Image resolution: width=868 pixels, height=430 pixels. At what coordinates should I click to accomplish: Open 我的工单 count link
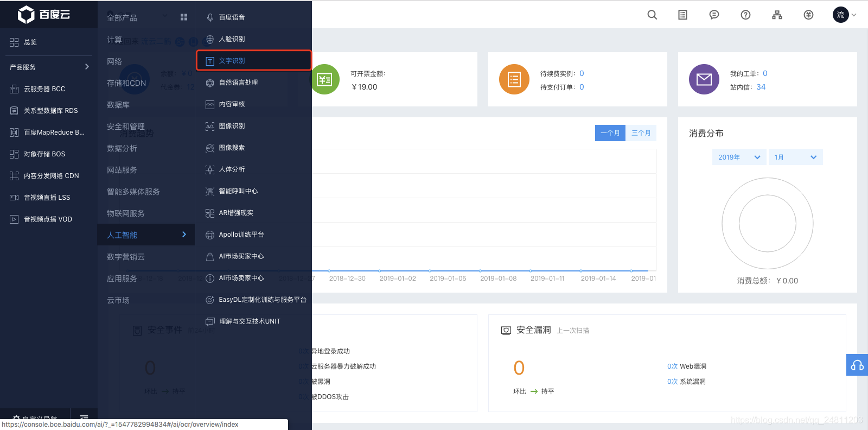[765, 73]
